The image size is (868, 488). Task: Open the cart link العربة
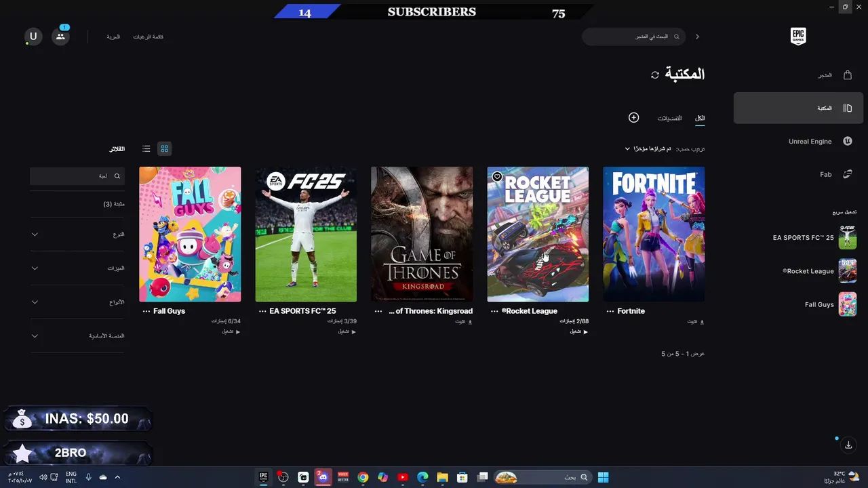pyautogui.click(x=113, y=37)
